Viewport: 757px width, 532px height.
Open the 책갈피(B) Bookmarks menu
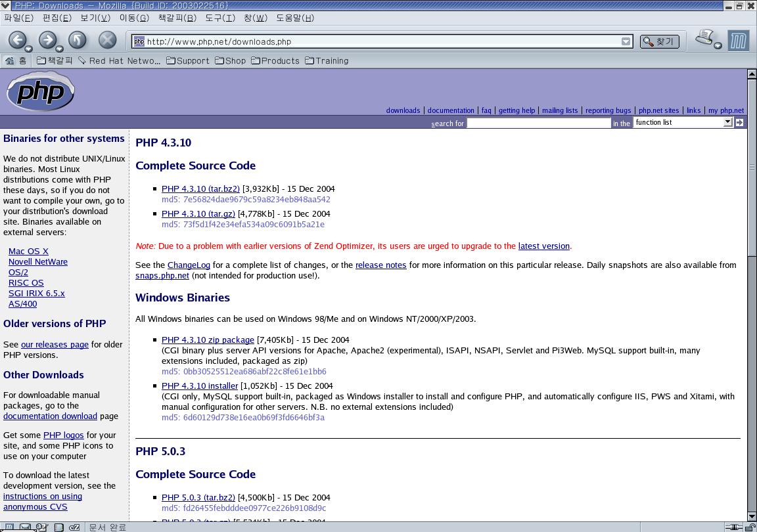point(177,18)
